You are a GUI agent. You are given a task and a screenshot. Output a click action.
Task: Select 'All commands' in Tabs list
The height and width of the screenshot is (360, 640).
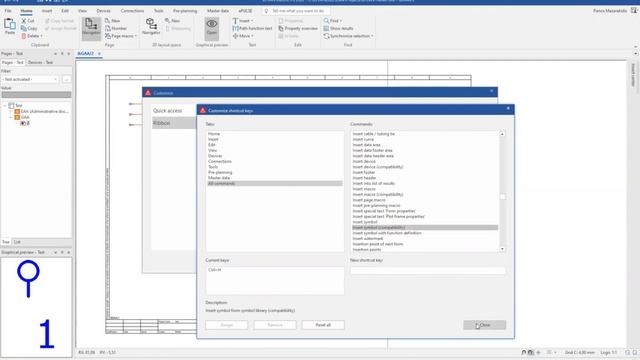(275, 183)
